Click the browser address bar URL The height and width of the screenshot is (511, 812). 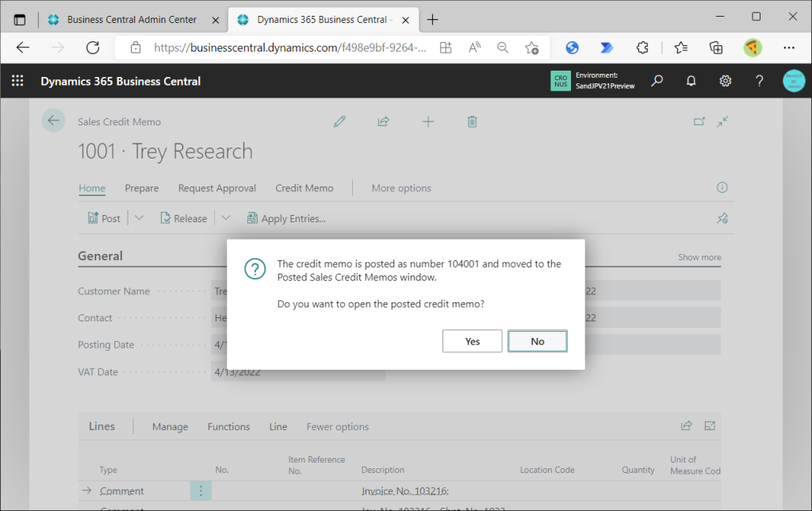pos(290,48)
